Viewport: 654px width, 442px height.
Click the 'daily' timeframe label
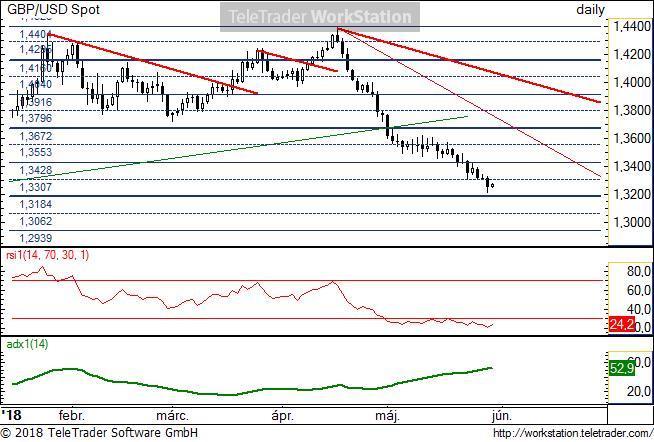pyautogui.click(x=590, y=9)
